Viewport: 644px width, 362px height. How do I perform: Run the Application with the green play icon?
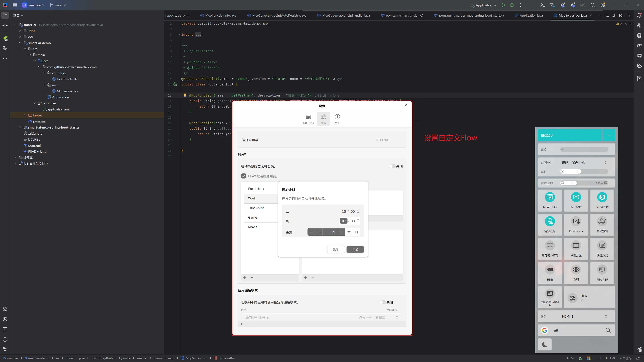tap(503, 5)
